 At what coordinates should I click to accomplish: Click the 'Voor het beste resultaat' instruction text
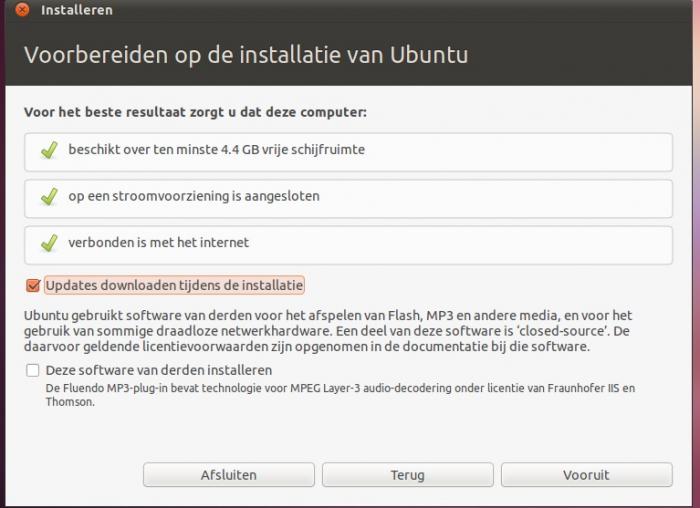click(x=195, y=112)
